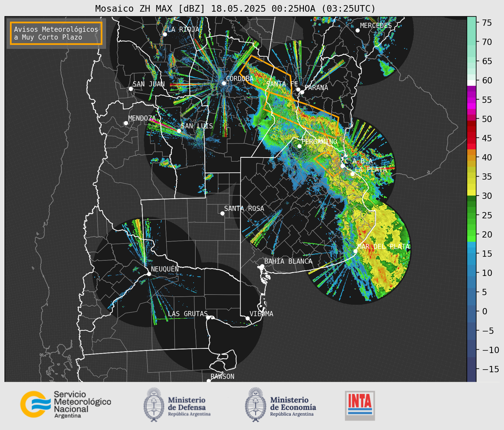504x430 pixels.
Task: Click the SAN LUIS city marker dot
Action: (179, 131)
